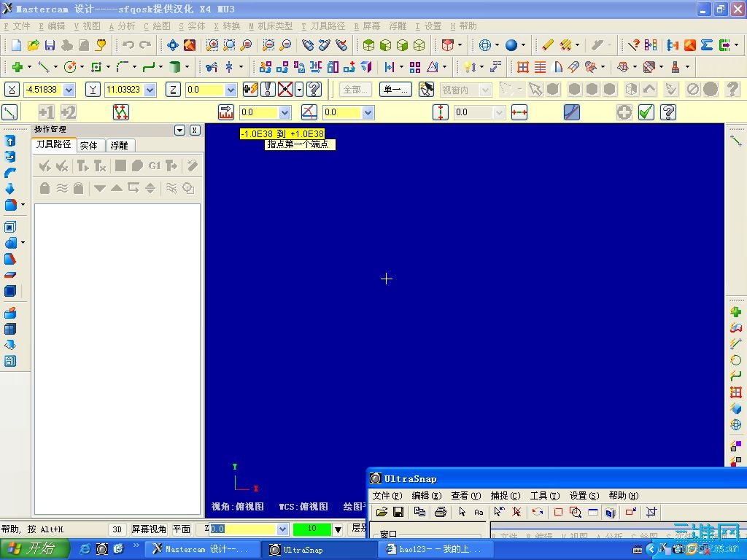Image resolution: width=747 pixels, height=560 pixels.
Task: Lock the X coordinate button
Action: pos(12,90)
